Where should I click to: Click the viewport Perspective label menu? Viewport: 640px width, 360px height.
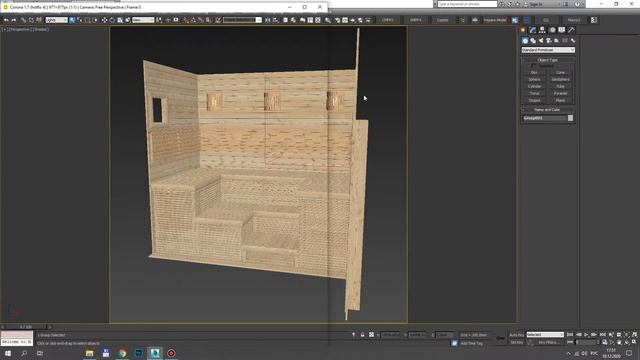click(x=20, y=29)
